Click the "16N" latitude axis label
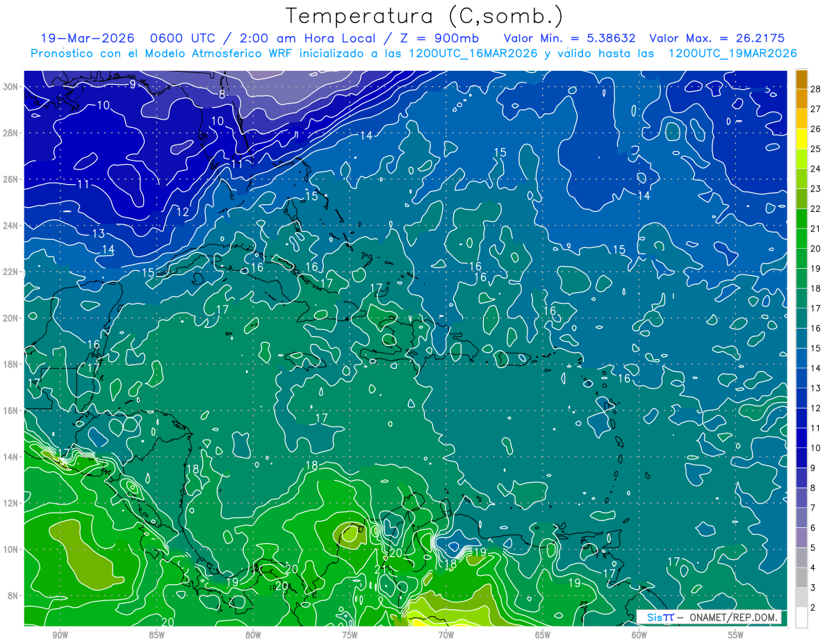This screenshot has width=834, height=644. (12, 411)
